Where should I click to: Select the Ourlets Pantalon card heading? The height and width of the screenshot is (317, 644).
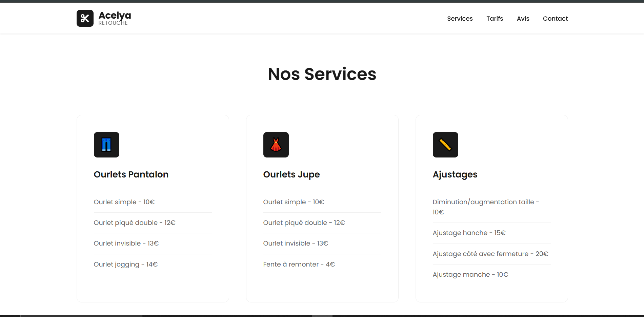[131, 174]
